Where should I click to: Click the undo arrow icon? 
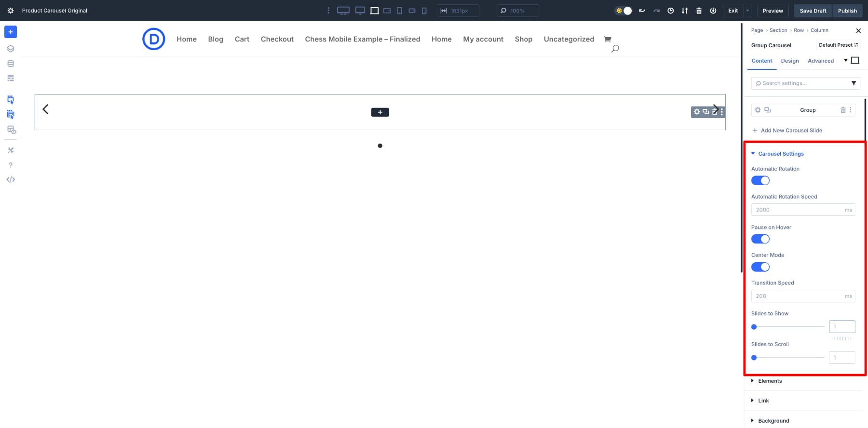tap(642, 11)
